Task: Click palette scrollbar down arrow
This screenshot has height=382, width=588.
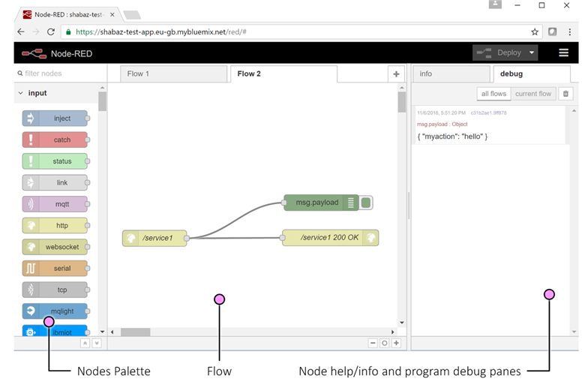Action: pyautogui.click(x=102, y=332)
